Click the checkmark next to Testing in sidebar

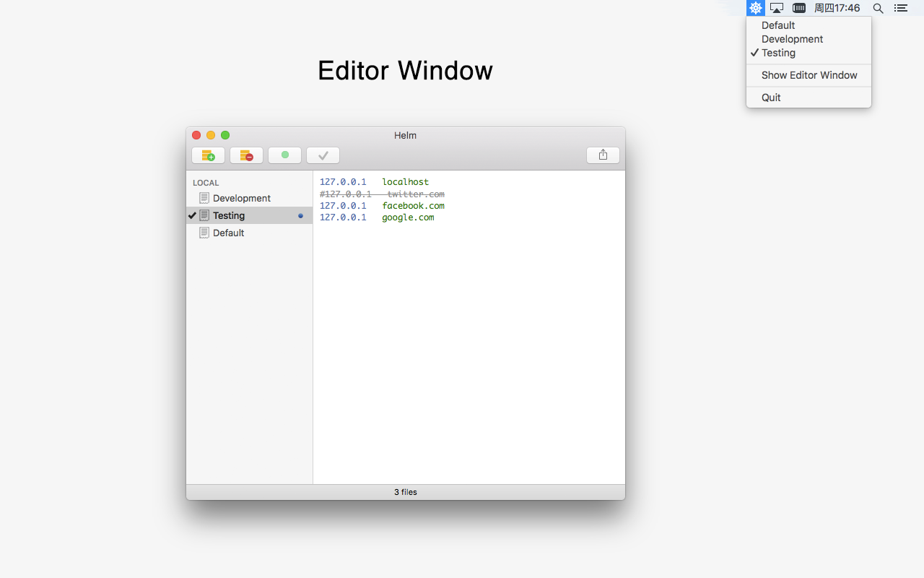click(192, 215)
